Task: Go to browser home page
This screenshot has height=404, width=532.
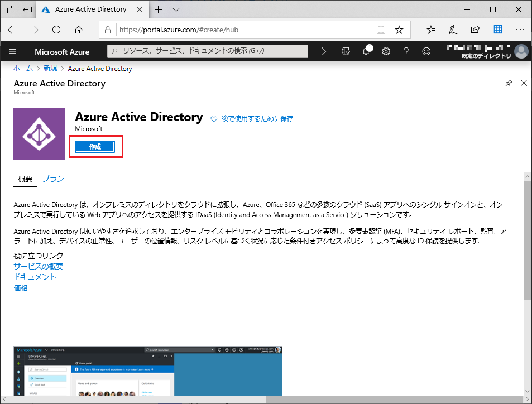Action: pyautogui.click(x=79, y=30)
